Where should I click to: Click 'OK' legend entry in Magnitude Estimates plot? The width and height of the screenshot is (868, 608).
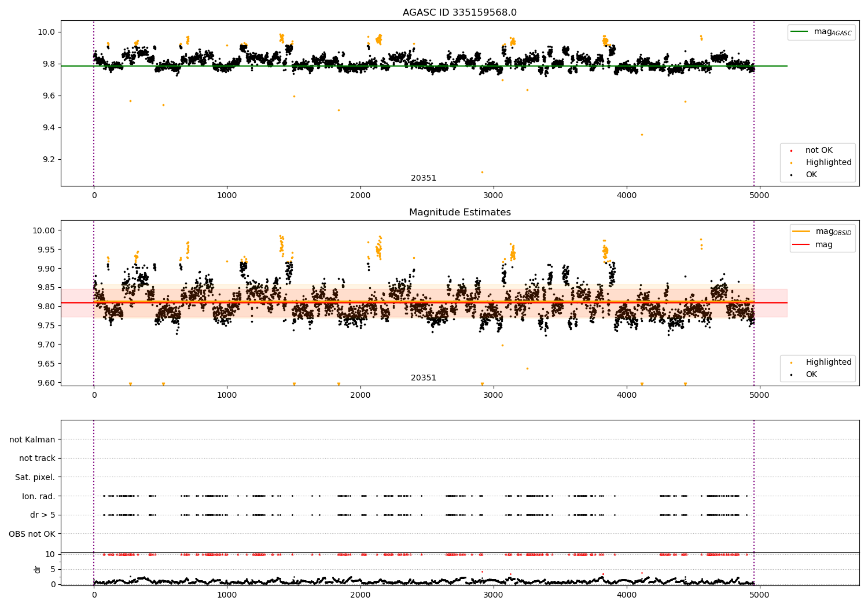coord(811,375)
